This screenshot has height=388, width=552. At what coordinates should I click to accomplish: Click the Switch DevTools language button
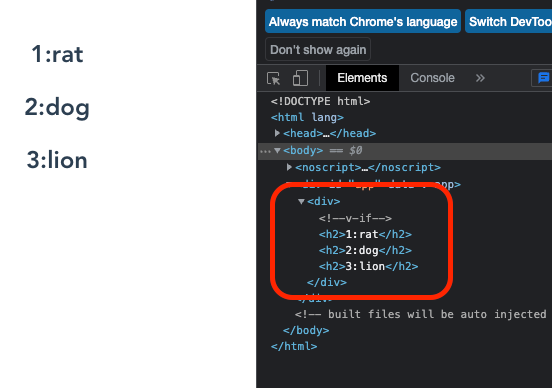(509, 21)
